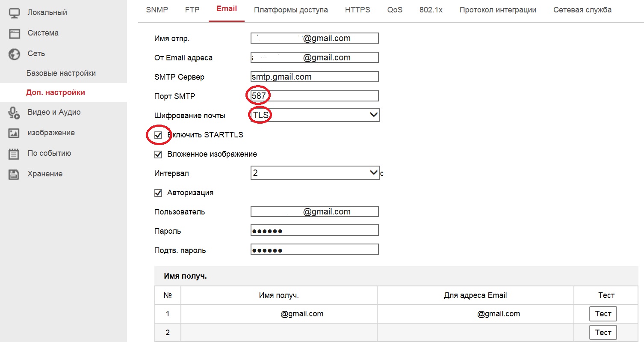Click the System window icon
This screenshot has width=644, height=342.
point(15,33)
